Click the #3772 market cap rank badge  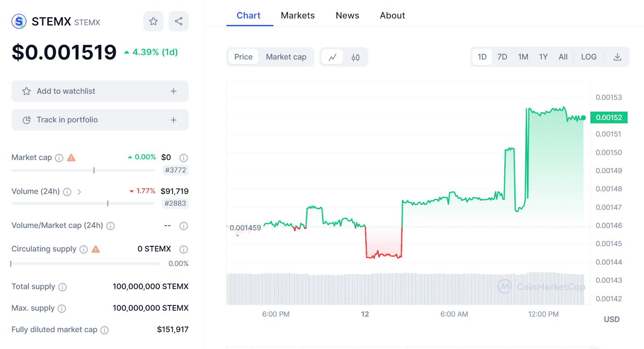pyautogui.click(x=175, y=170)
